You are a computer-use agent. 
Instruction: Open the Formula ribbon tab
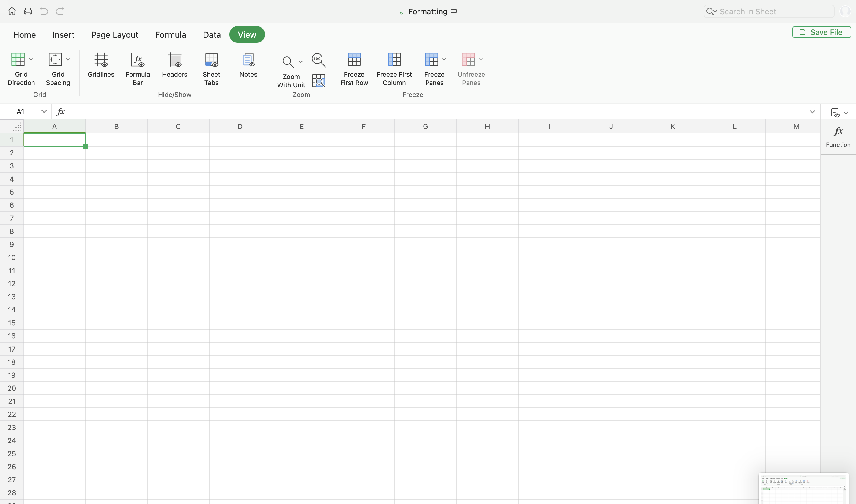[x=171, y=35]
